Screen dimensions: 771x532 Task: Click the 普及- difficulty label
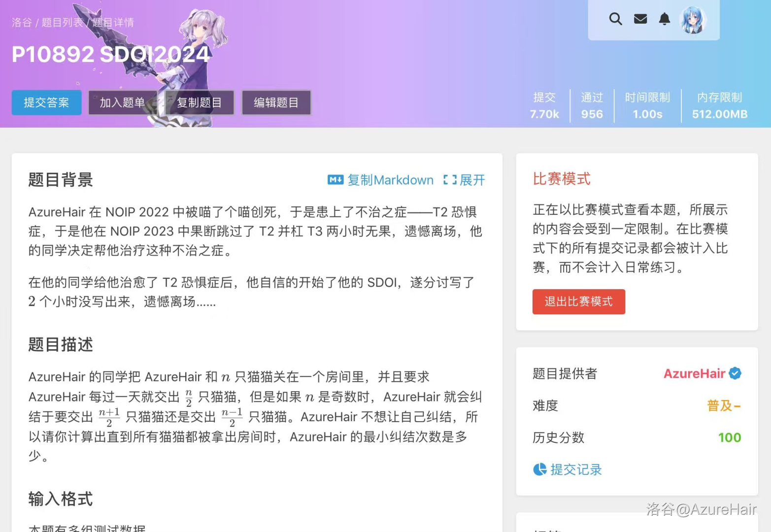click(724, 405)
